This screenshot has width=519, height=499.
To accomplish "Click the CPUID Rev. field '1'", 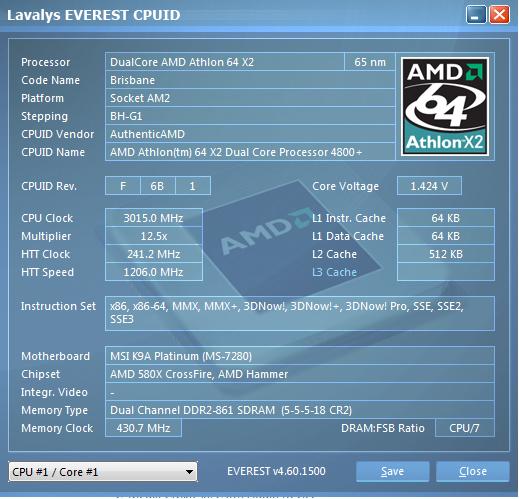I will 193,186.
